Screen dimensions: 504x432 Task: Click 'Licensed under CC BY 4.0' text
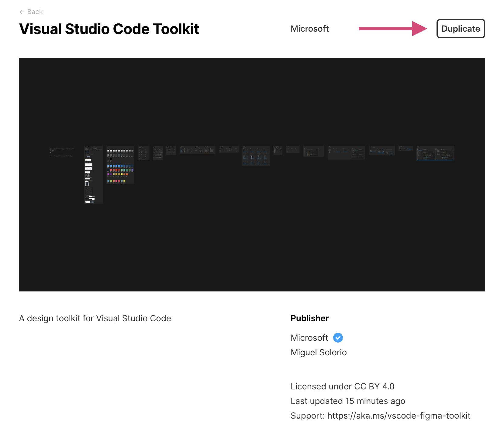tap(342, 386)
